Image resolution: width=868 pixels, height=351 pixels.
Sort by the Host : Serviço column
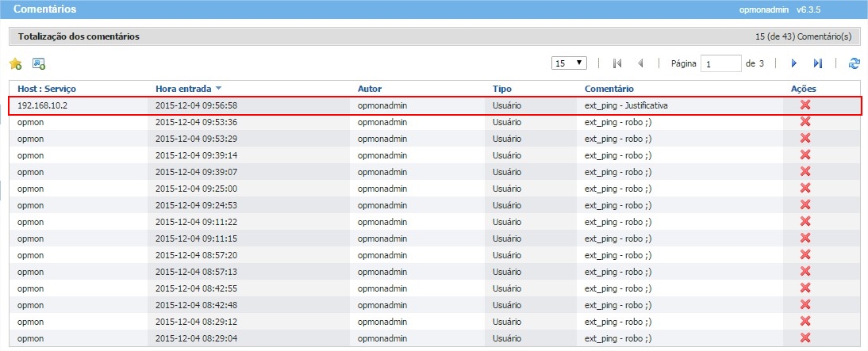coord(46,89)
